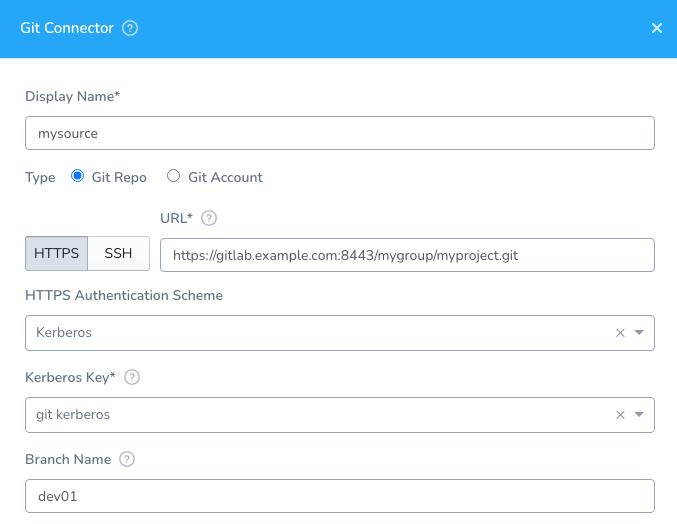Show help for Kerberos Key
The width and height of the screenshot is (677, 524).
[x=132, y=377]
